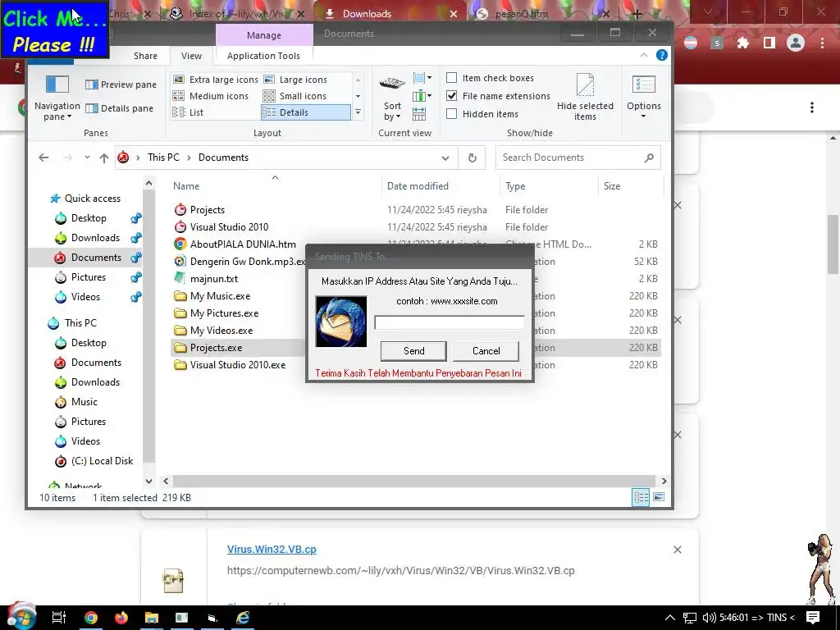Screen dimensions: 840x630
Task: Go back in Explorer
Action: click(44, 157)
